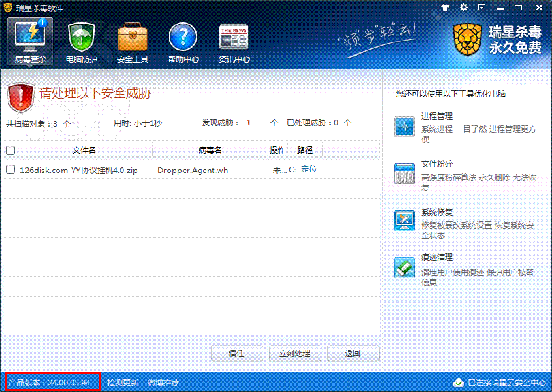Open the 资讯中心 news tab

pos(234,43)
